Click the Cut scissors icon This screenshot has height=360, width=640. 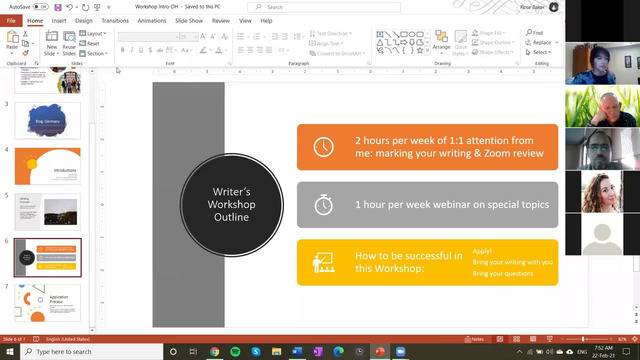pos(25,34)
